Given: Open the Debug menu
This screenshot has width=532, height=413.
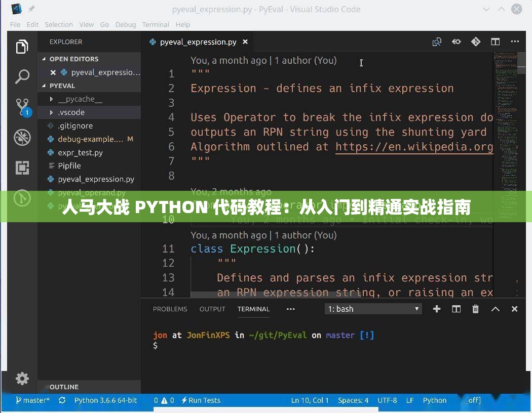Looking at the screenshot, I should click(125, 24).
